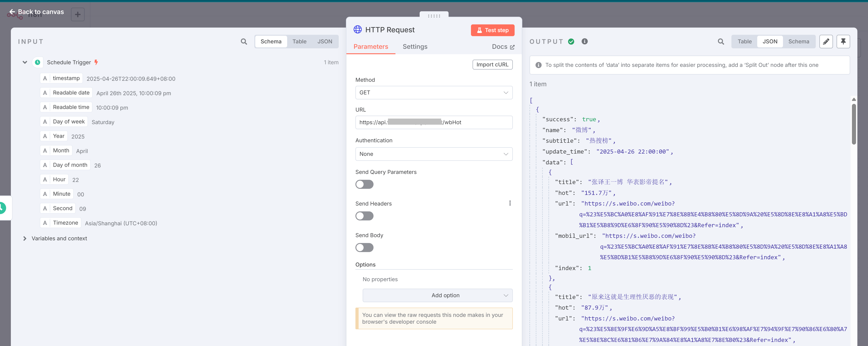Click the input panel search icon

click(244, 41)
